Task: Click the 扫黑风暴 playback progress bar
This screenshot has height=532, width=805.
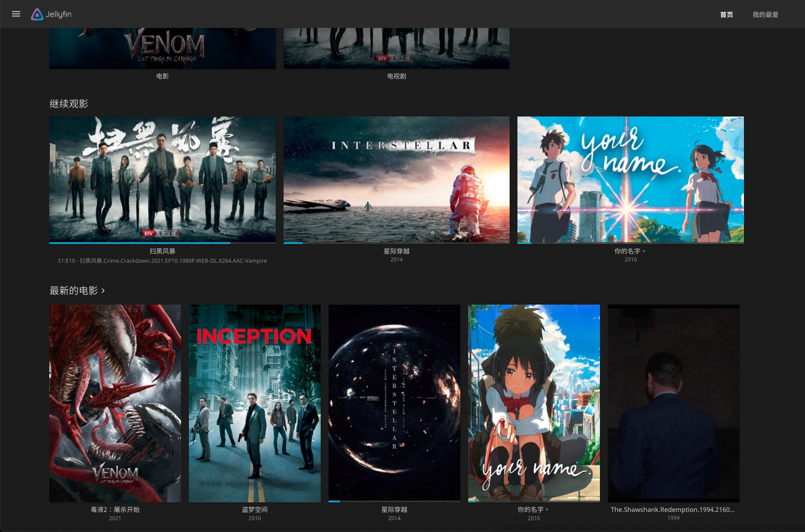Action: tap(162, 243)
